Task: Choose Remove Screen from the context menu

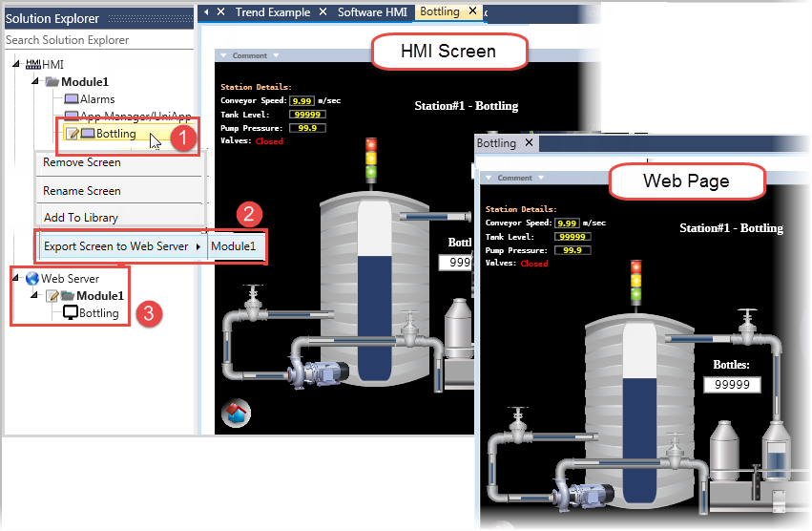Action: pos(82,162)
